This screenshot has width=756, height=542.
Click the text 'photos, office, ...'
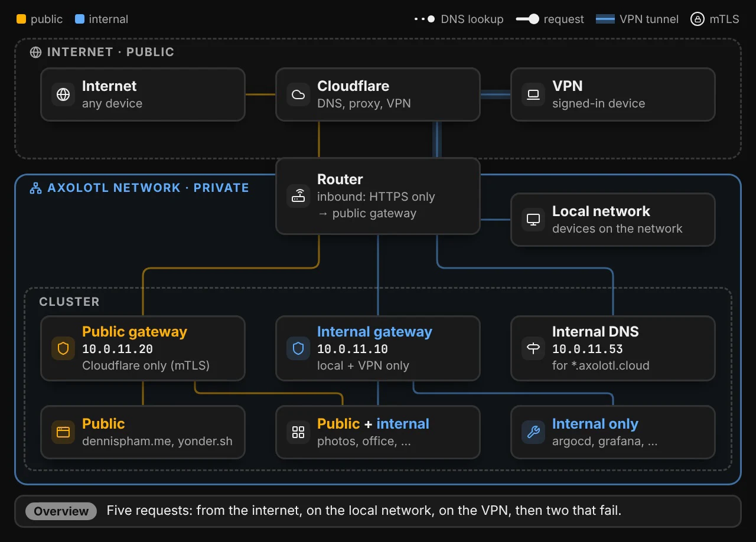click(364, 441)
